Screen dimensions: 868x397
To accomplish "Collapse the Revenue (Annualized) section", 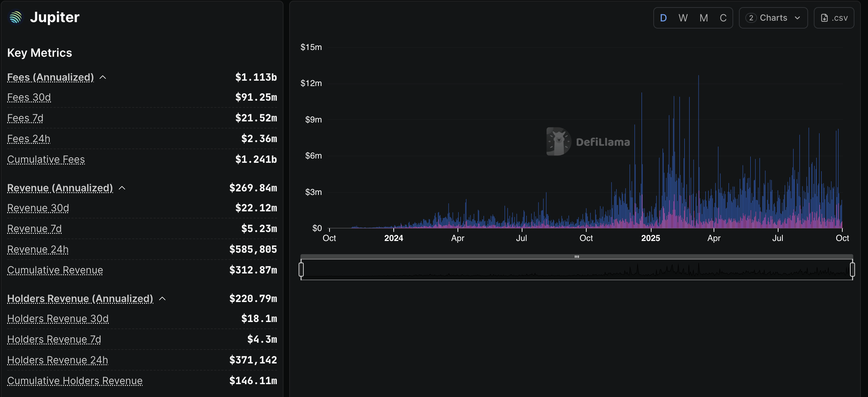I will (122, 187).
